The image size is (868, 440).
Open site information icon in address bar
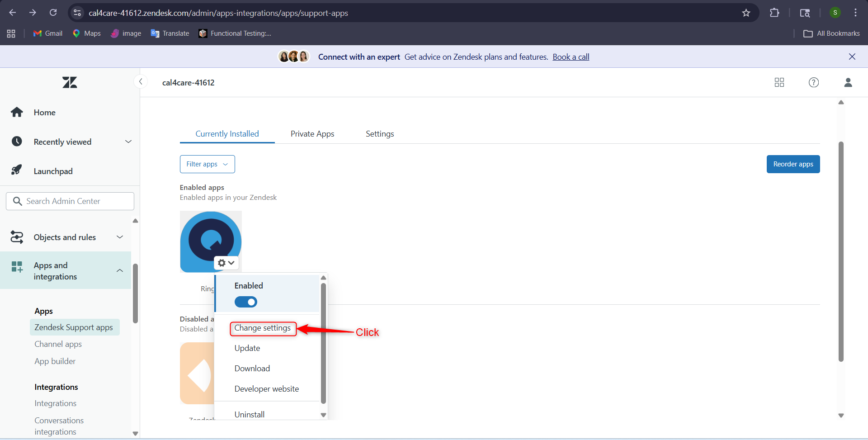point(77,13)
